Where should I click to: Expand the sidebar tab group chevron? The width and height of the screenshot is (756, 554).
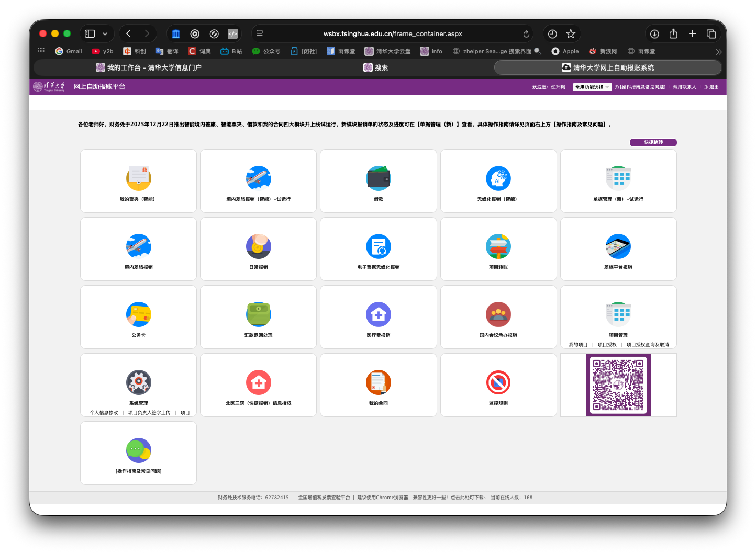point(105,34)
